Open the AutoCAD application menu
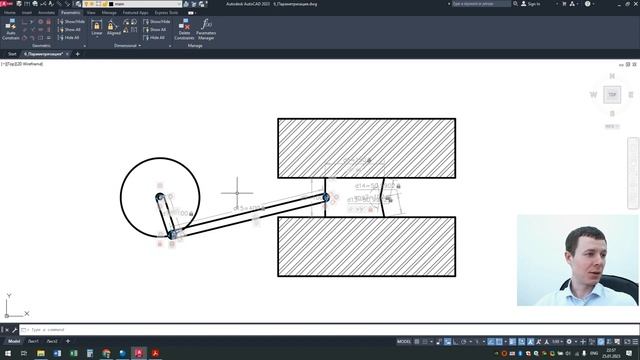Image resolution: width=640 pixels, height=360 pixels. [x=7, y=4]
